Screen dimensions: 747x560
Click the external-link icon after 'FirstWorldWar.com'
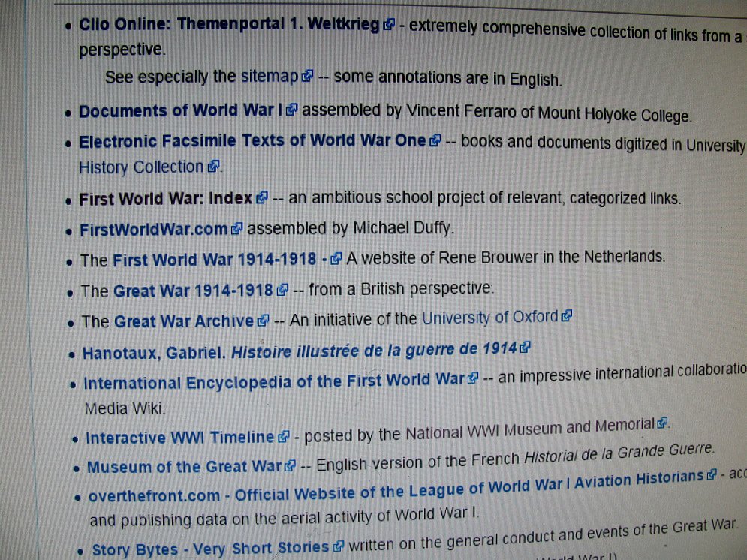tap(236, 229)
